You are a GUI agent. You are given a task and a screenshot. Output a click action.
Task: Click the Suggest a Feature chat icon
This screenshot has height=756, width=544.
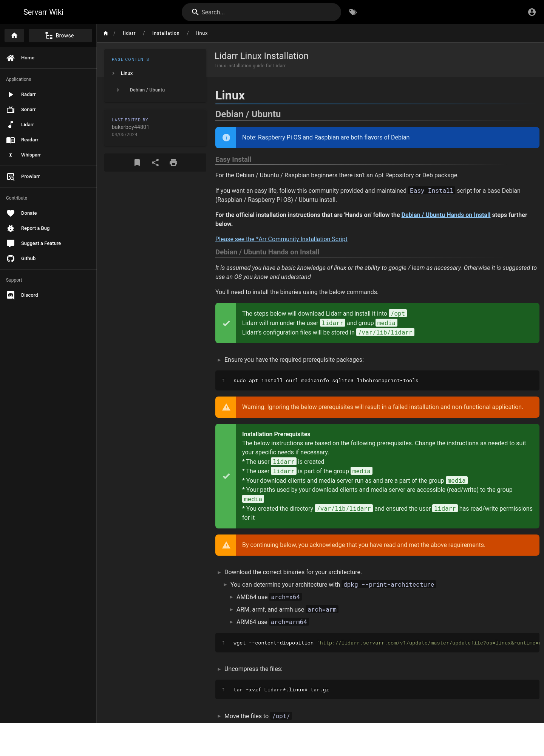click(11, 243)
